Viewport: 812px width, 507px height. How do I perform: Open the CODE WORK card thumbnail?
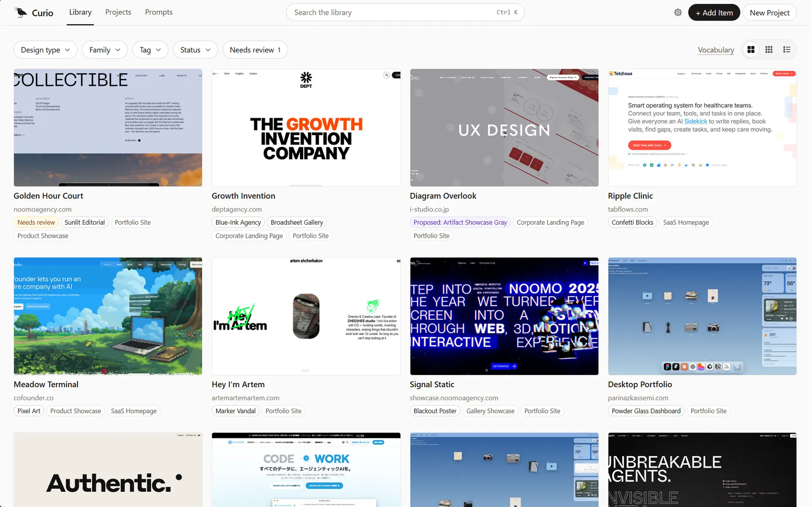click(306, 470)
